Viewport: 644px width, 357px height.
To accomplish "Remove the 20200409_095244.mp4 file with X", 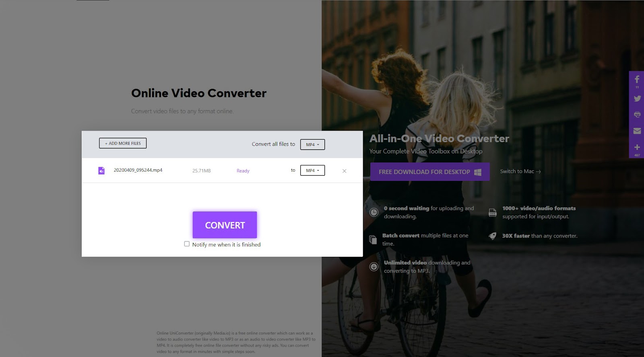I will (x=344, y=171).
